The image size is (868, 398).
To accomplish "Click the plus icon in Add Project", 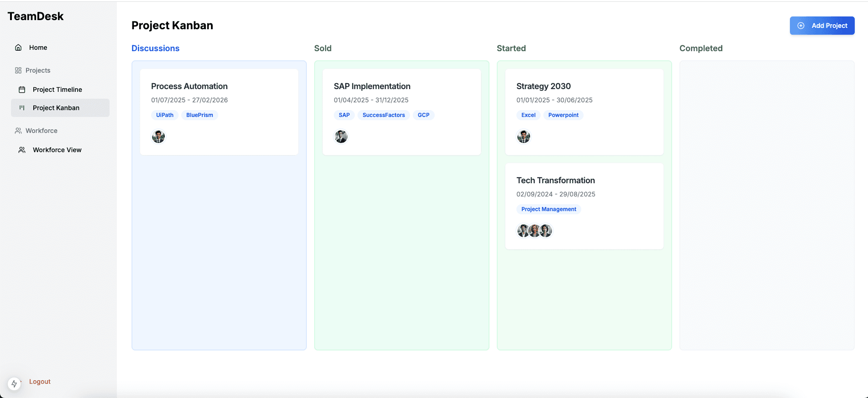I will (x=801, y=26).
